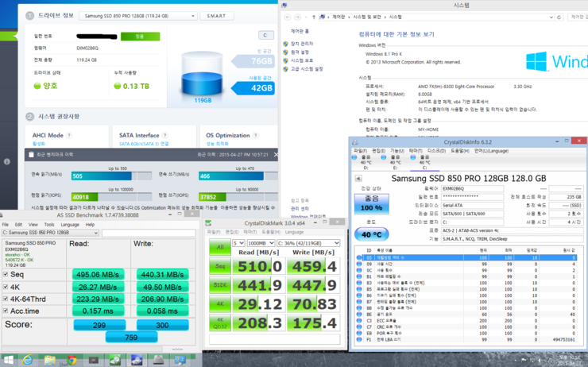
Task: Close the benchmark history panel
Action: 276,154
